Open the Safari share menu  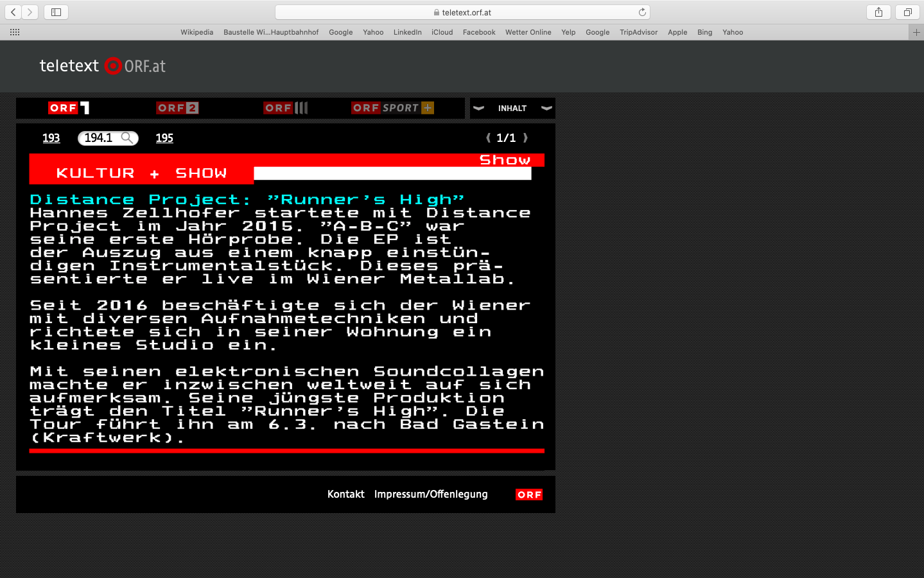pyautogui.click(x=878, y=12)
